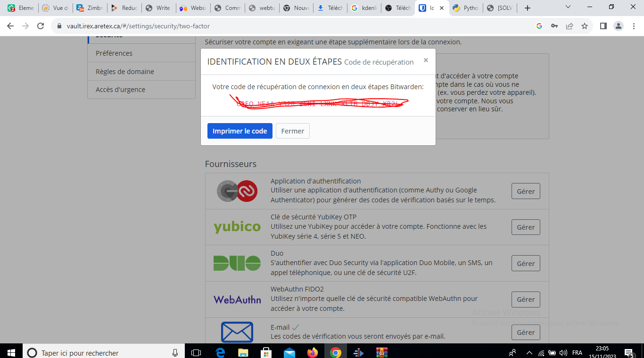
Task: Open the Préférences settings section
Action: (x=141, y=53)
